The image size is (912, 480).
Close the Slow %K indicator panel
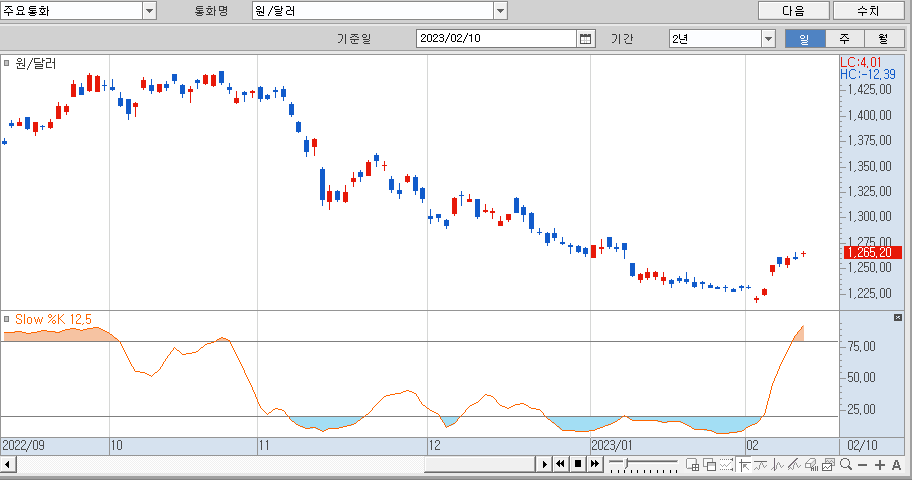pos(897,317)
